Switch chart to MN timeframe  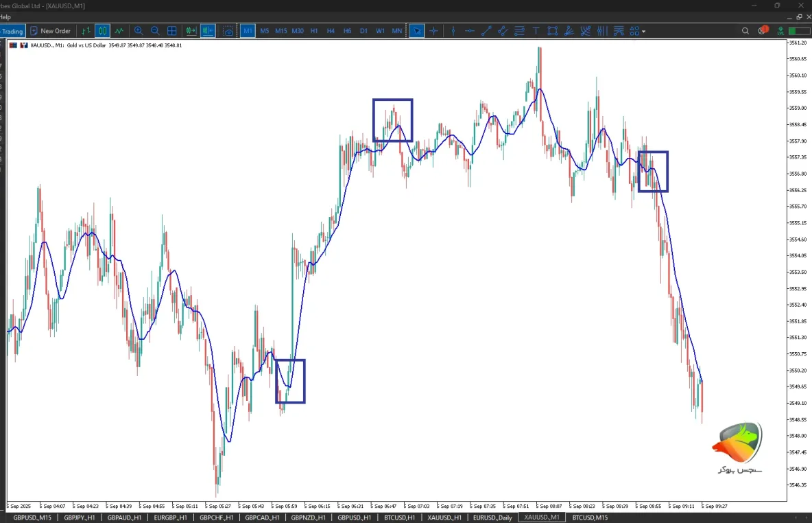396,31
